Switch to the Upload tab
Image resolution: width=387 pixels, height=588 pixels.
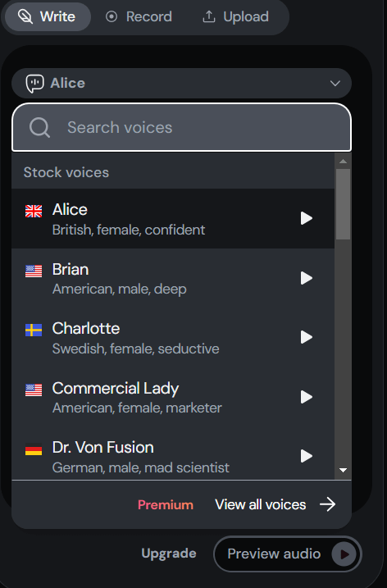tap(235, 17)
